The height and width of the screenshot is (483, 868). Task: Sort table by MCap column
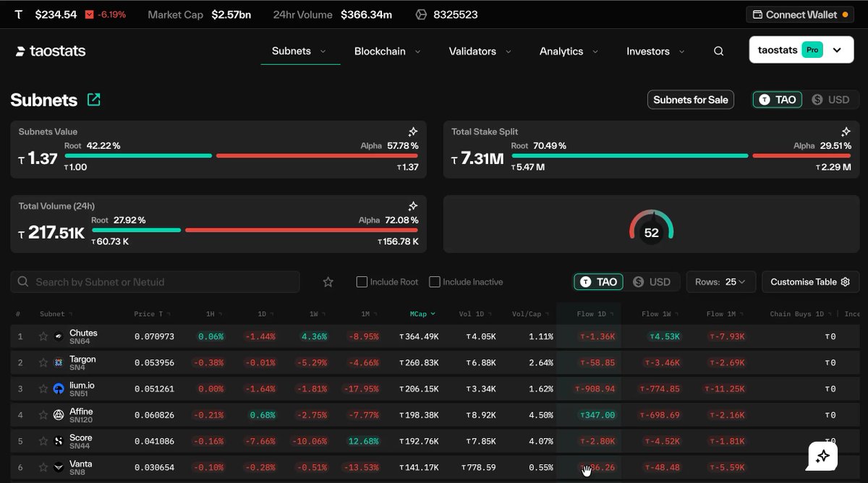pos(423,314)
